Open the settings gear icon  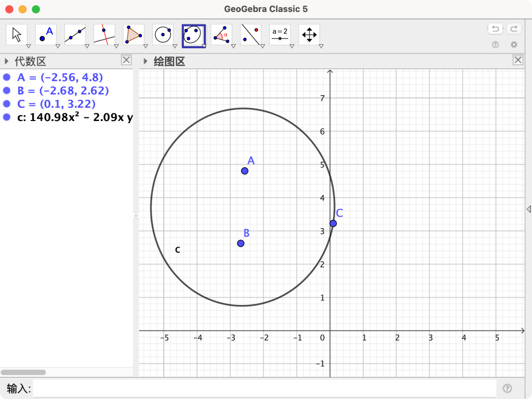[x=514, y=45]
